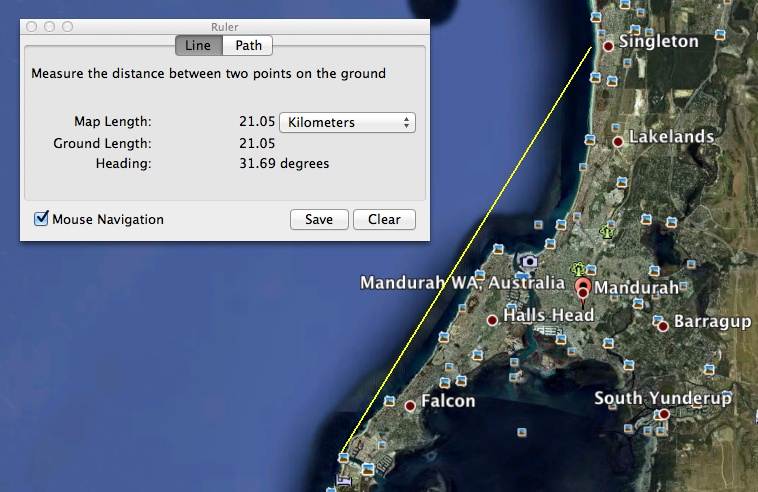The width and height of the screenshot is (758, 492).
Task: Click the Barragup place marker dot
Action: point(661,325)
